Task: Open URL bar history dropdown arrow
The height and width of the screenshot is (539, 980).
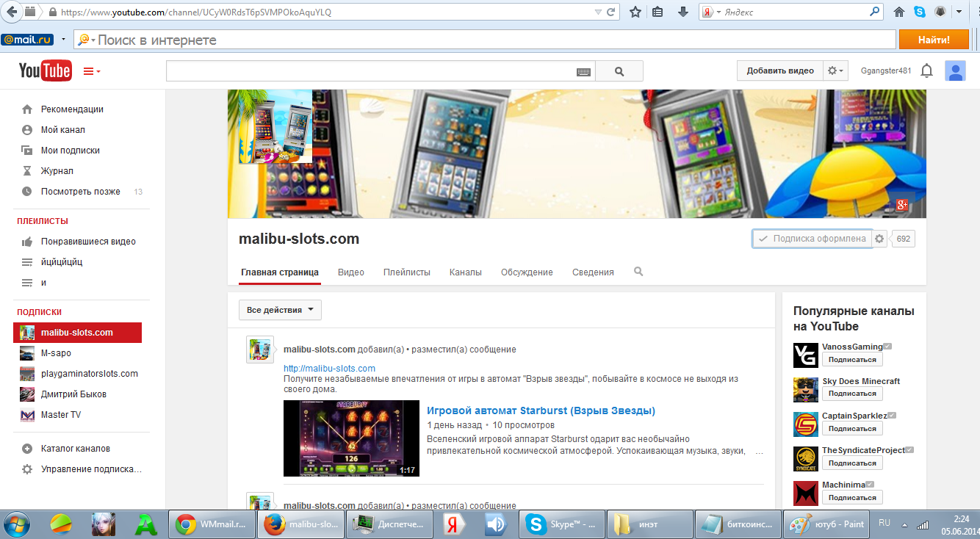Action: tap(598, 12)
